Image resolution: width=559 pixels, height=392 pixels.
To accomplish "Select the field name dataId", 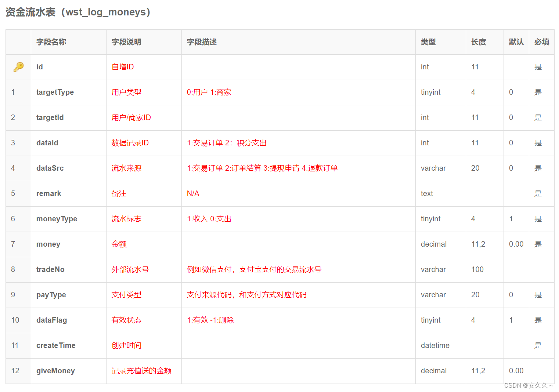I will (x=47, y=143).
